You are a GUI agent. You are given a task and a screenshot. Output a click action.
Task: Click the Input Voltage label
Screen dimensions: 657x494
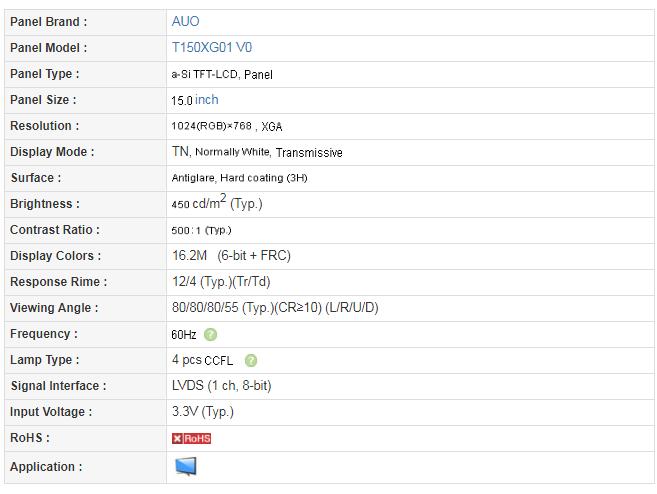tap(51, 412)
